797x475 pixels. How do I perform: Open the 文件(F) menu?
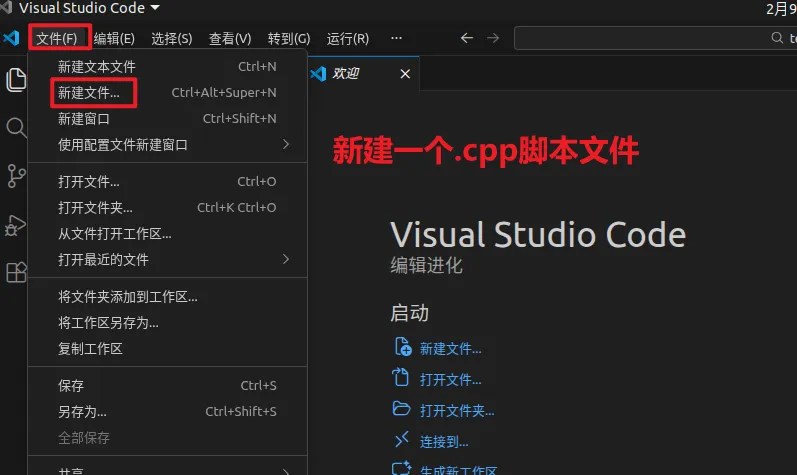pos(57,38)
